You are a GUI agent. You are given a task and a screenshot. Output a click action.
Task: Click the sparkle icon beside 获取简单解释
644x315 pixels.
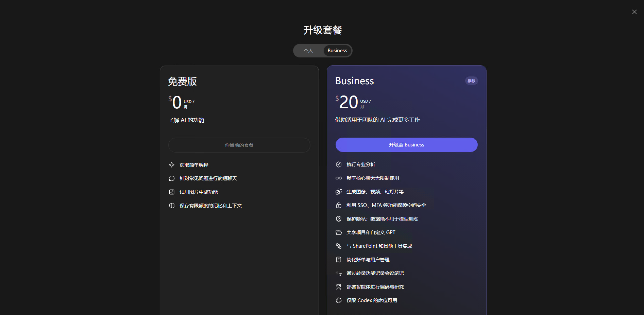172,165
